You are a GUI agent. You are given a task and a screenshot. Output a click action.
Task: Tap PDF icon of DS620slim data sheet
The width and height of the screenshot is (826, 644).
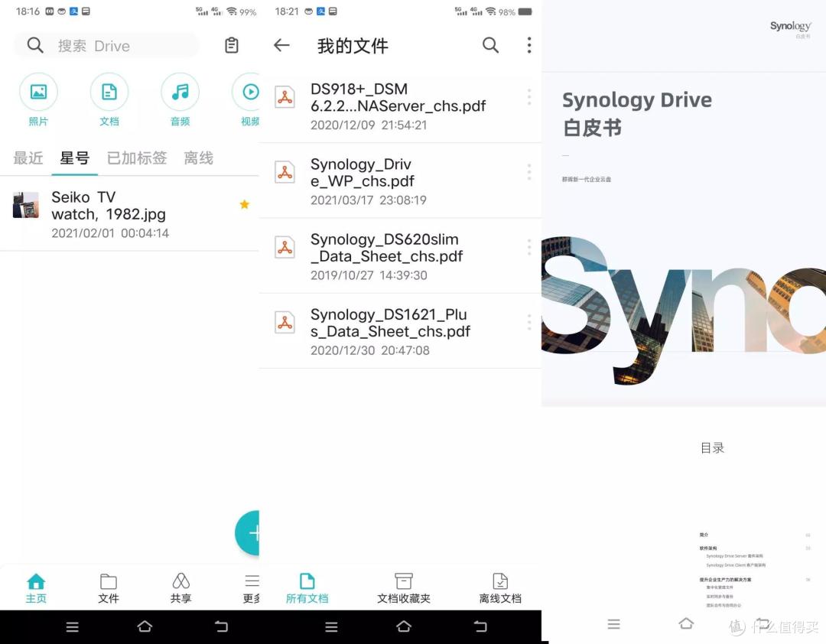285,247
